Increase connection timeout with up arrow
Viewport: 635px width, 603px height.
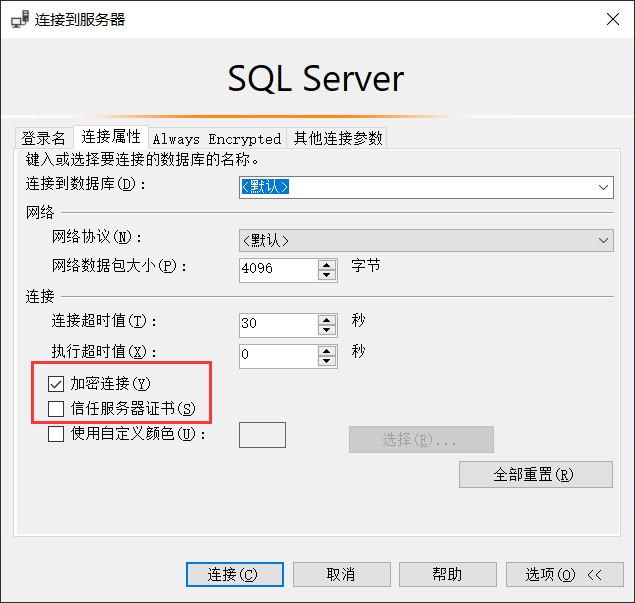[326, 320]
